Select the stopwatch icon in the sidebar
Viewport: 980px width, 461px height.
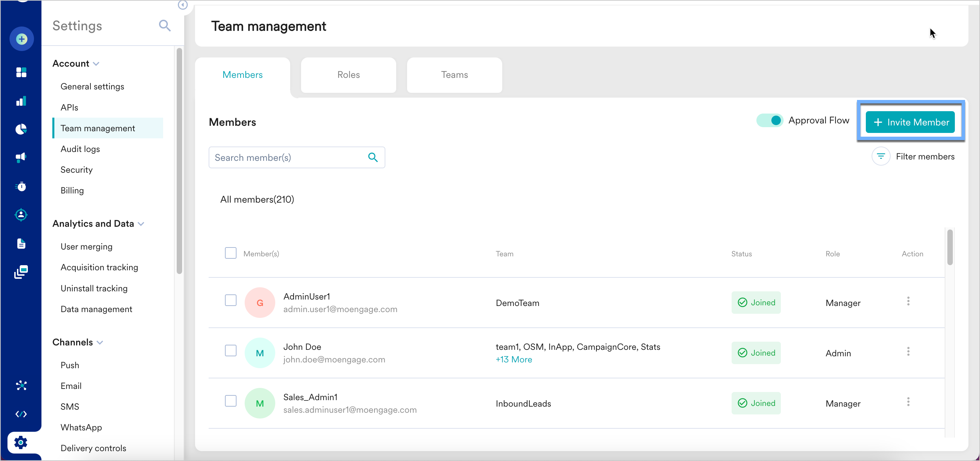coord(21,186)
